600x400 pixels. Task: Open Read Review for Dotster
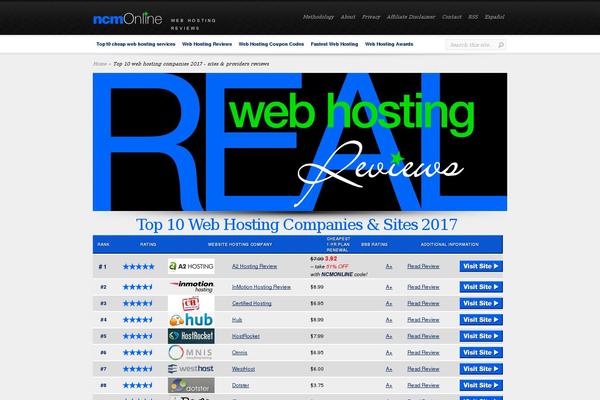coord(423,385)
